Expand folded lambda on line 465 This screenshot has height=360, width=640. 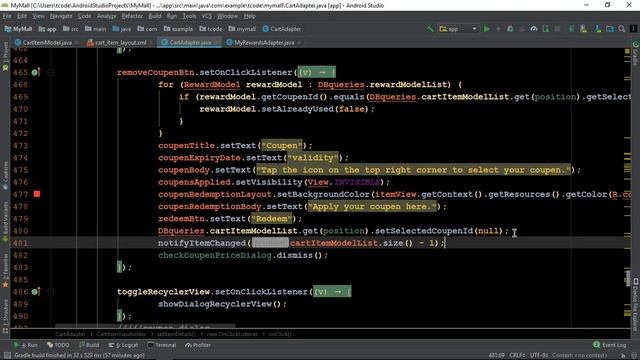(x=317, y=72)
